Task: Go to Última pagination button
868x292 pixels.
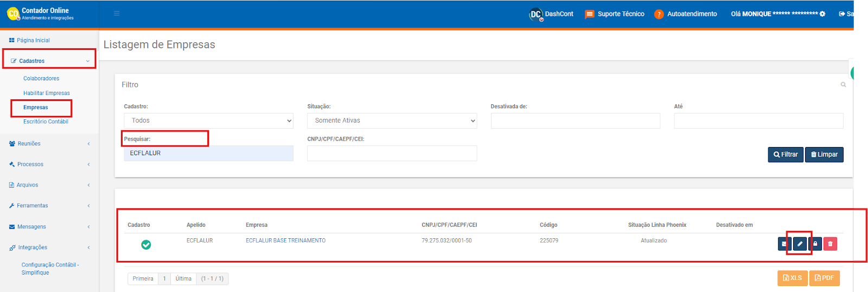Action: point(183,279)
